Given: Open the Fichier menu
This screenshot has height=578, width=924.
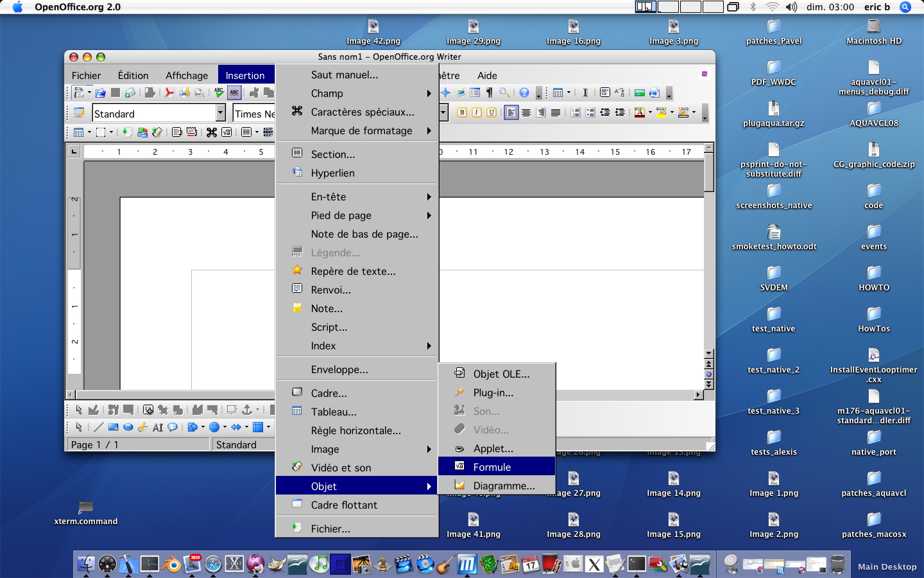Looking at the screenshot, I should tap(86, 75).
